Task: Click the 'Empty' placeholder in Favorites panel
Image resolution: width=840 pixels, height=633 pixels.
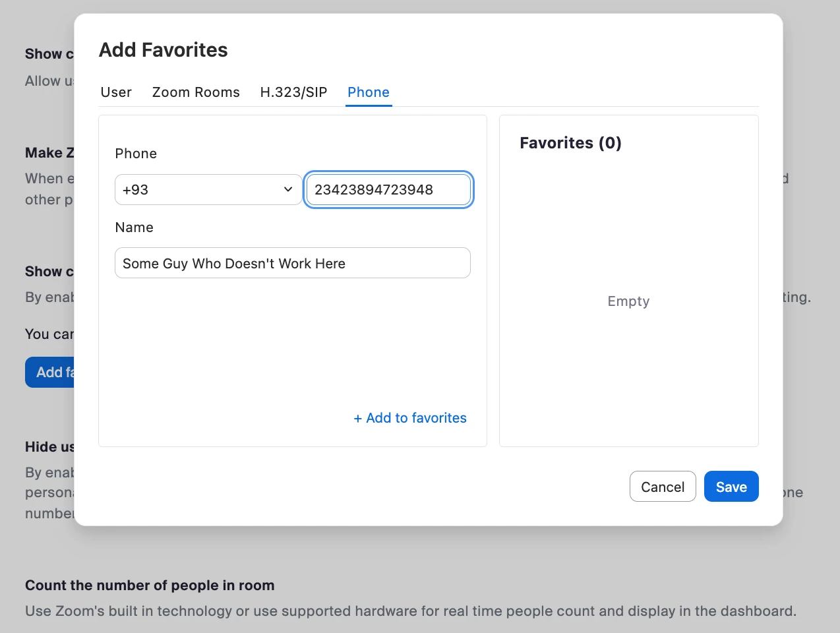Action: tap(628, 301)
